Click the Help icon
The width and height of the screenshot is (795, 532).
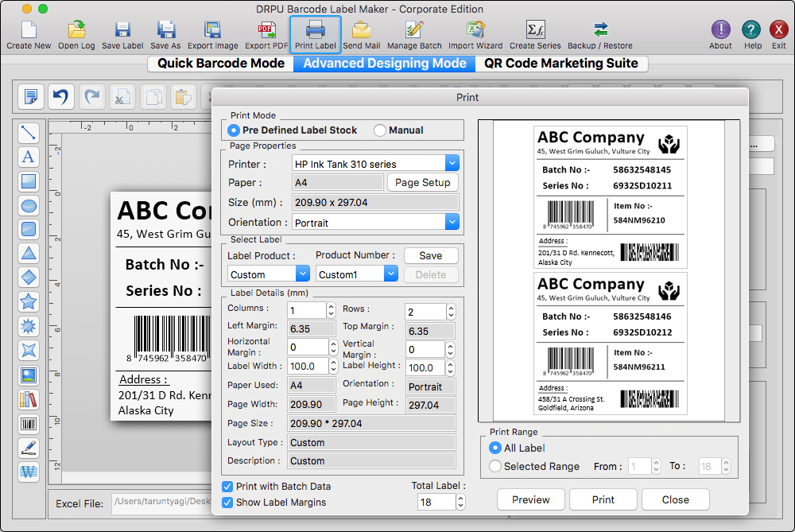[751, 34]
